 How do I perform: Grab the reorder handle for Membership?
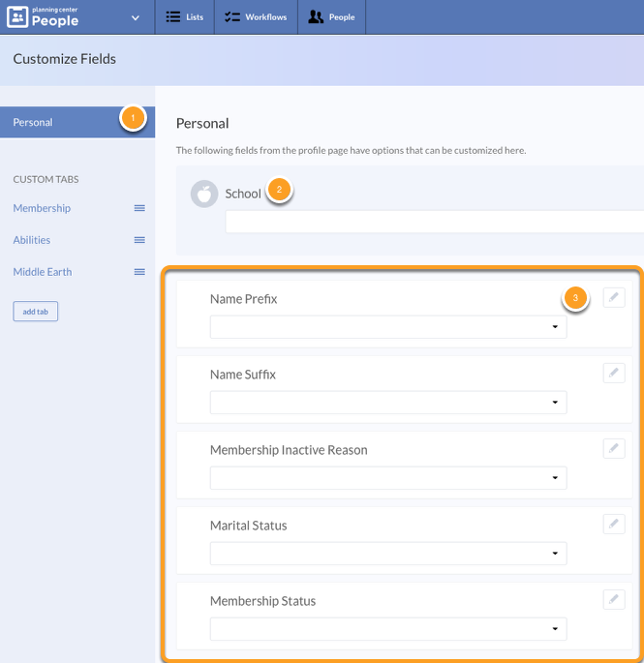139,208
